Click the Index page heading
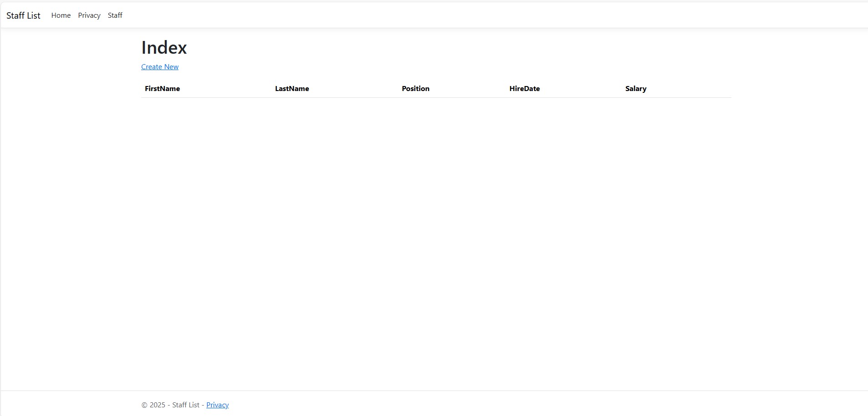 coord(164,48)
